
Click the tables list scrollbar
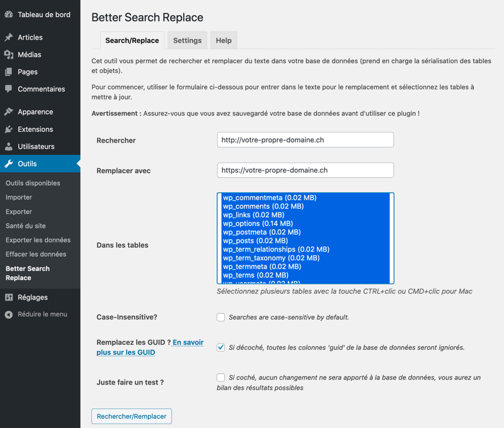click(391, 238)
